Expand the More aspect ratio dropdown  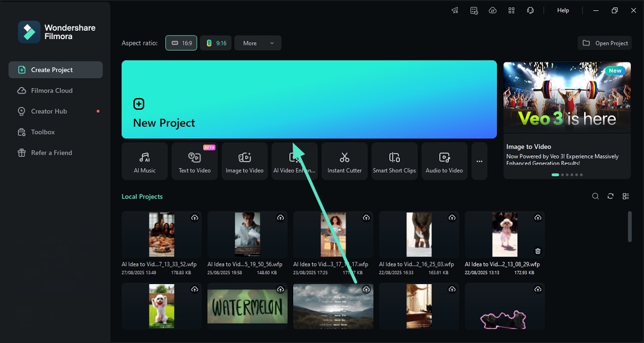258,43
